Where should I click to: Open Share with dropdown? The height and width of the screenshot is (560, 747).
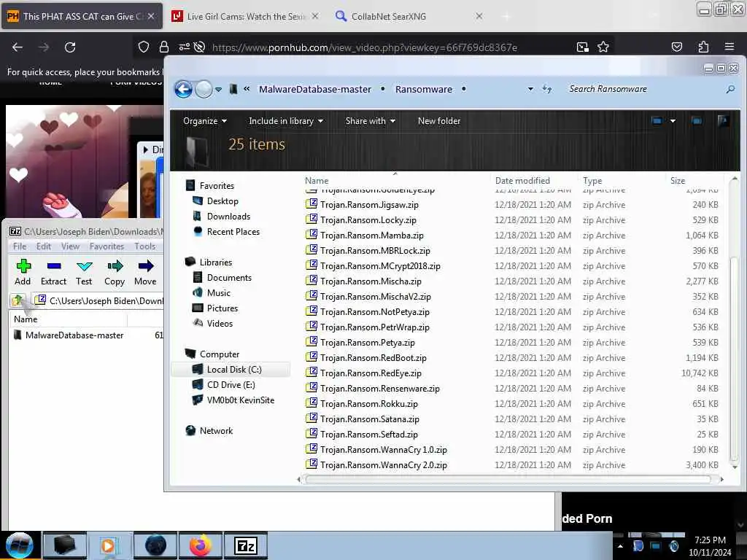pos(370,121)
